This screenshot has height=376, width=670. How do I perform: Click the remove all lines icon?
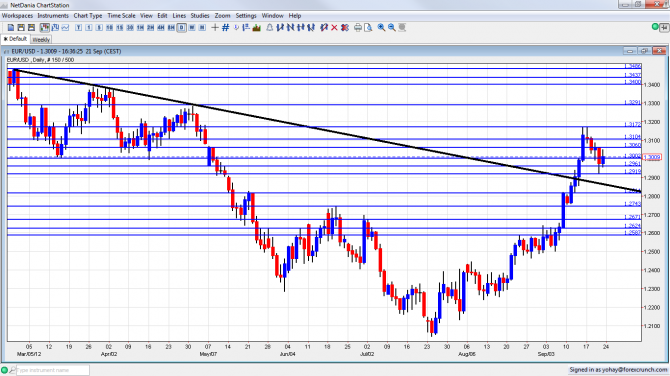click(344, 27)
